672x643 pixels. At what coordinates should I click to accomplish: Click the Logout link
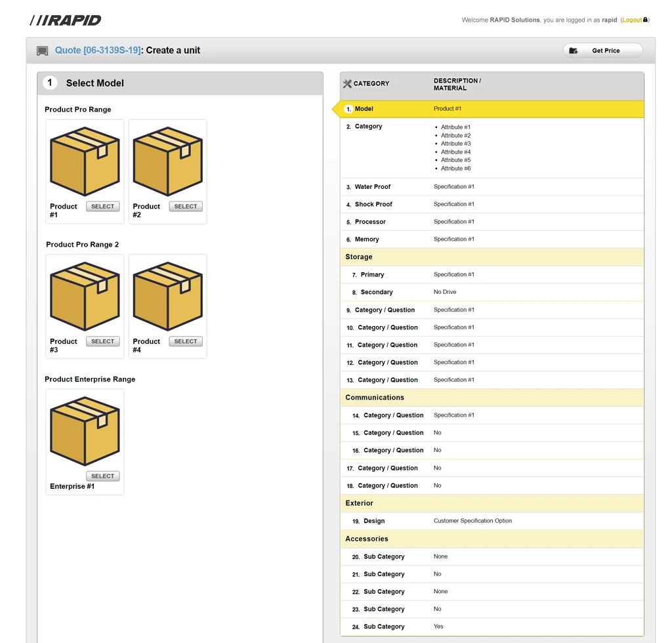pos(632,20)
